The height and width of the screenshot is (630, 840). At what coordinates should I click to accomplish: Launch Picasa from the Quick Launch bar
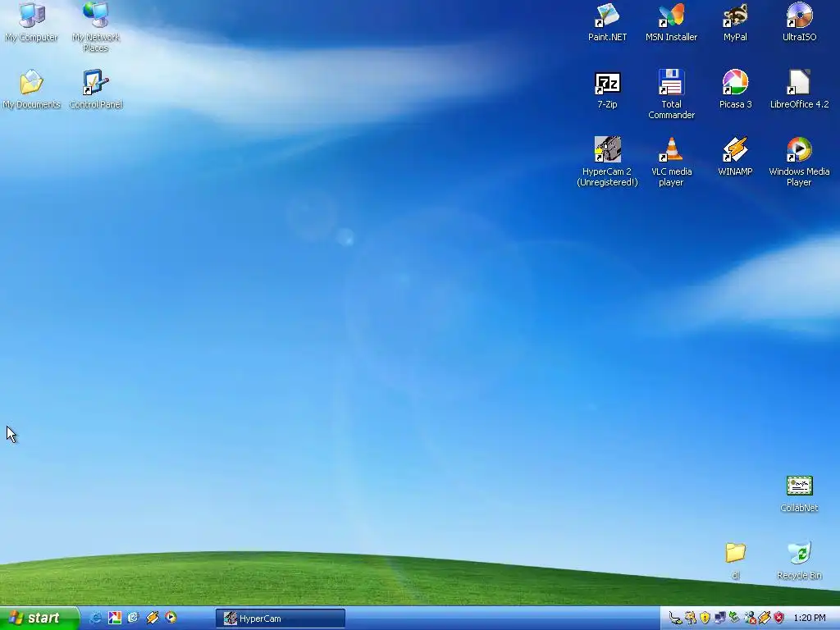coord(115,618)
